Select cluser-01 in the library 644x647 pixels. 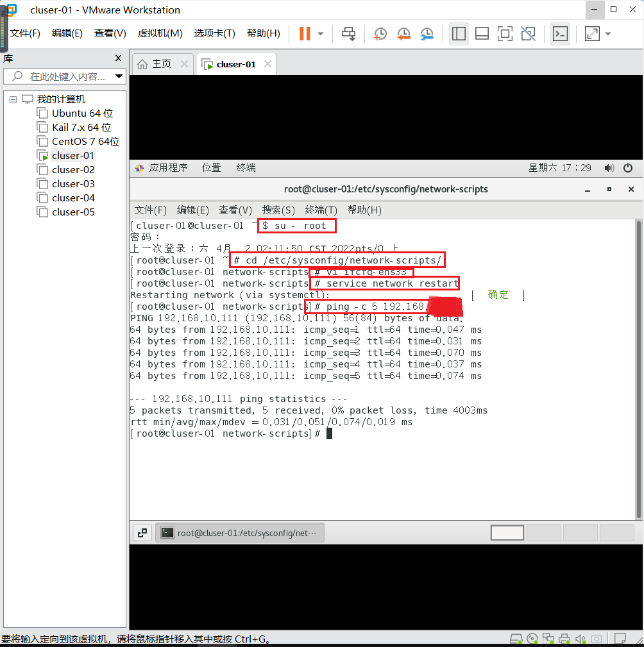pyautogui.click(x=65, y=156)
